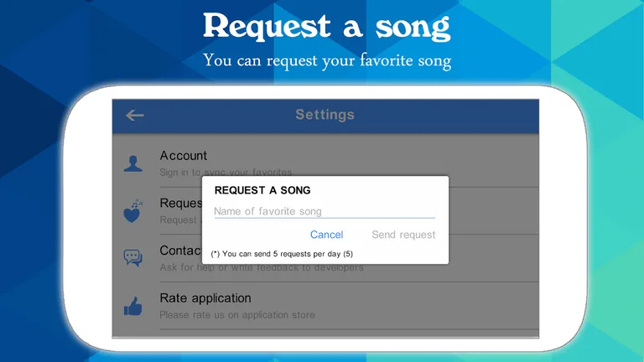
Task: Open the partially hidden Request row label
Action: (x=180, y=203)
